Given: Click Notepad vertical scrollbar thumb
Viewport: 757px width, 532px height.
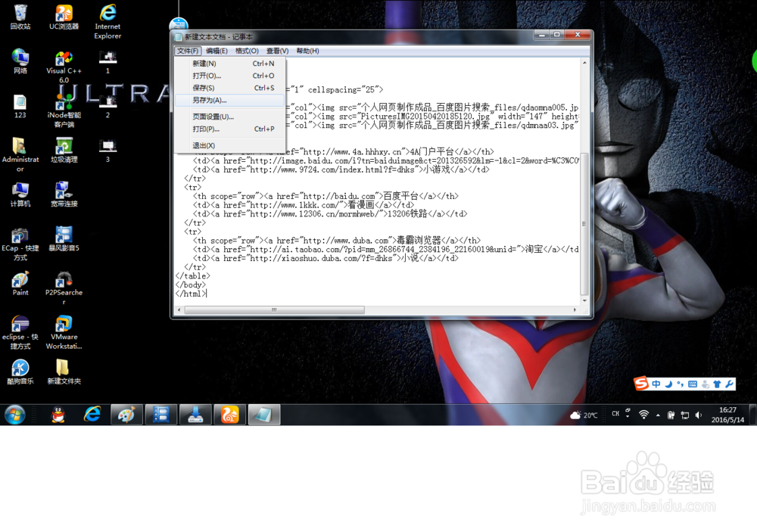Looking at the screenshot, I should 584,224.
